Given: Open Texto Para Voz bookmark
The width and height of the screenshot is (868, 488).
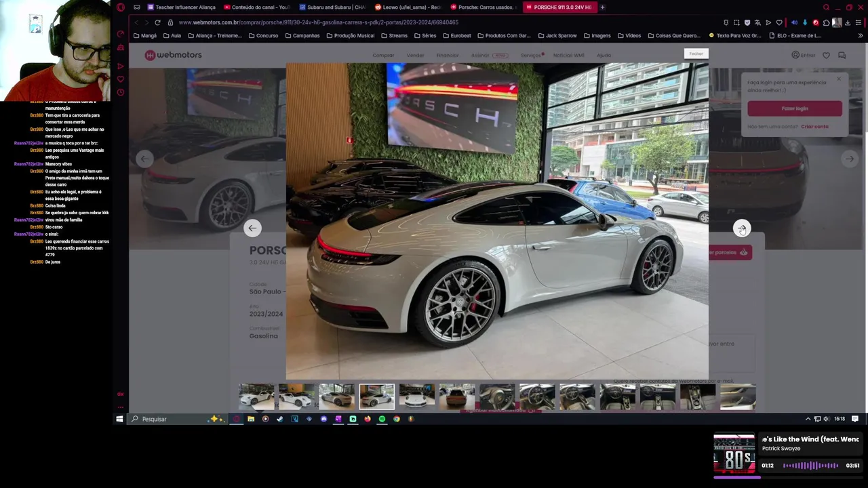Looking at the screenshot, I should click(x=735, y=35).
